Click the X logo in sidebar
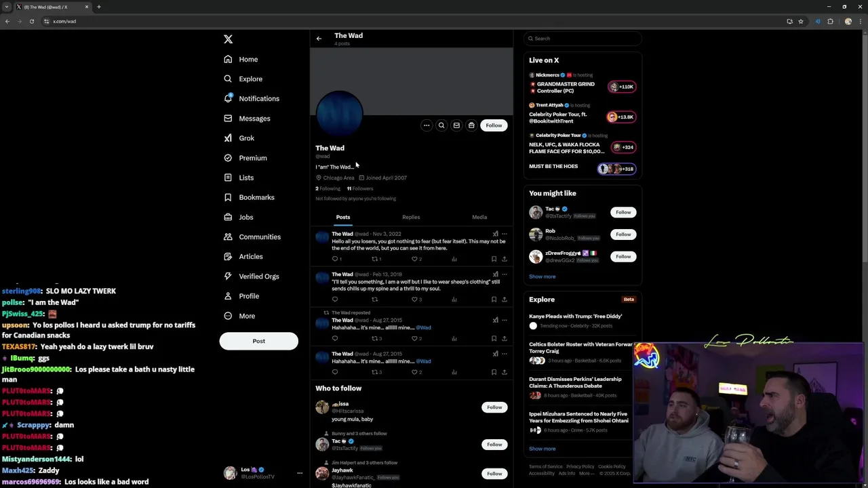Screen dimensions: 868x488 pos(228,39)
